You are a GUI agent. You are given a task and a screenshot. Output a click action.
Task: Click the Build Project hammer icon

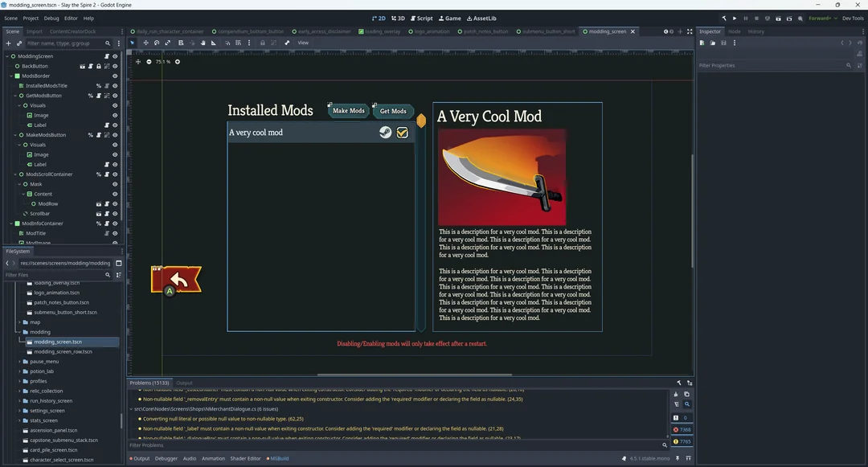[x=723, y=18]
